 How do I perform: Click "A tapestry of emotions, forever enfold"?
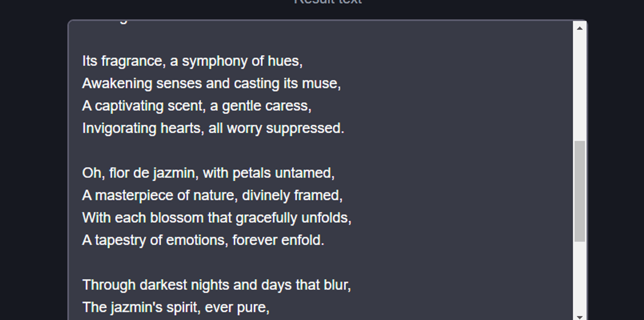[x=203, y=240]
